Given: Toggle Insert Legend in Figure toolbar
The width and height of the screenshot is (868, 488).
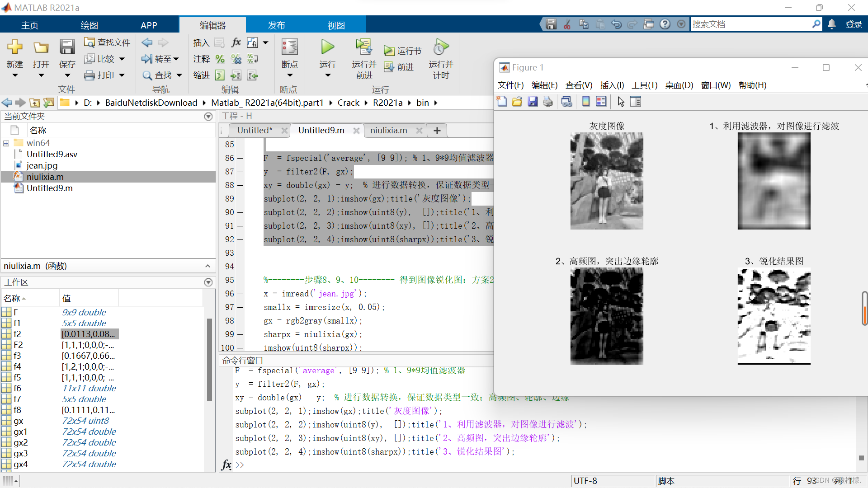Looking at the screenshot, I should click(x=601, y=102).
